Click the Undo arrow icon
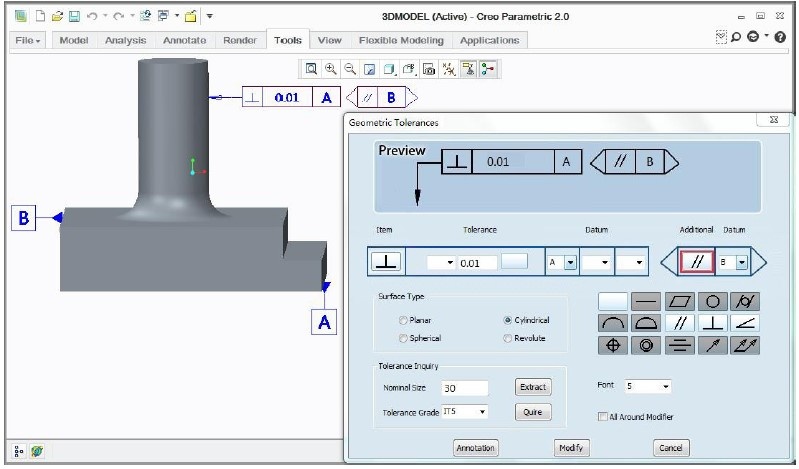 point(92,16)
